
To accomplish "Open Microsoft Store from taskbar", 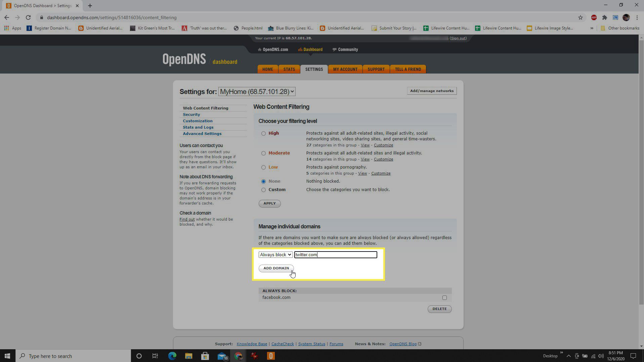I will (205, 356).
